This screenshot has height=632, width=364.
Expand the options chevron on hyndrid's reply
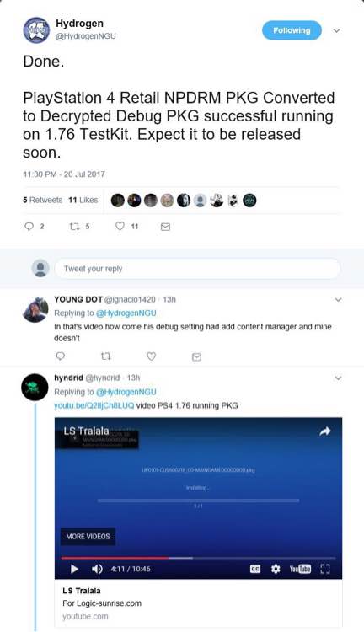(338, 378)
